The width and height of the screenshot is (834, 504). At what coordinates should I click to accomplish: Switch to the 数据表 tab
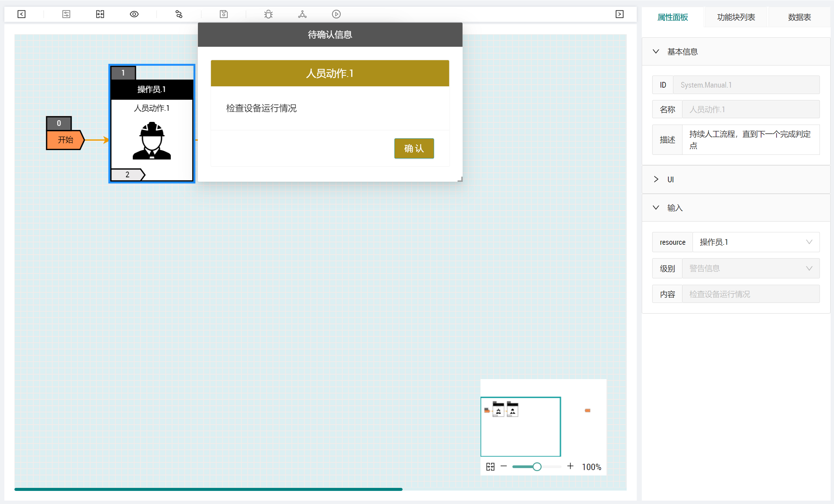click(x=799, y=17)
